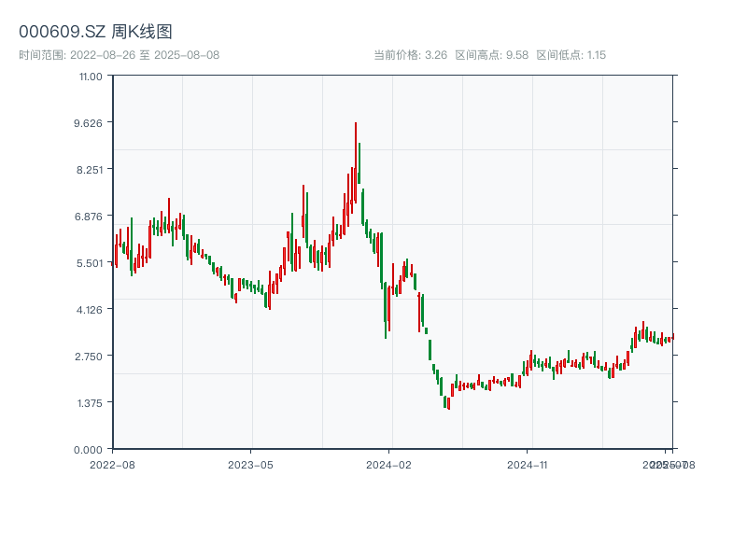Select the 时间范围 date range text
747x560 pixels.
119,55
